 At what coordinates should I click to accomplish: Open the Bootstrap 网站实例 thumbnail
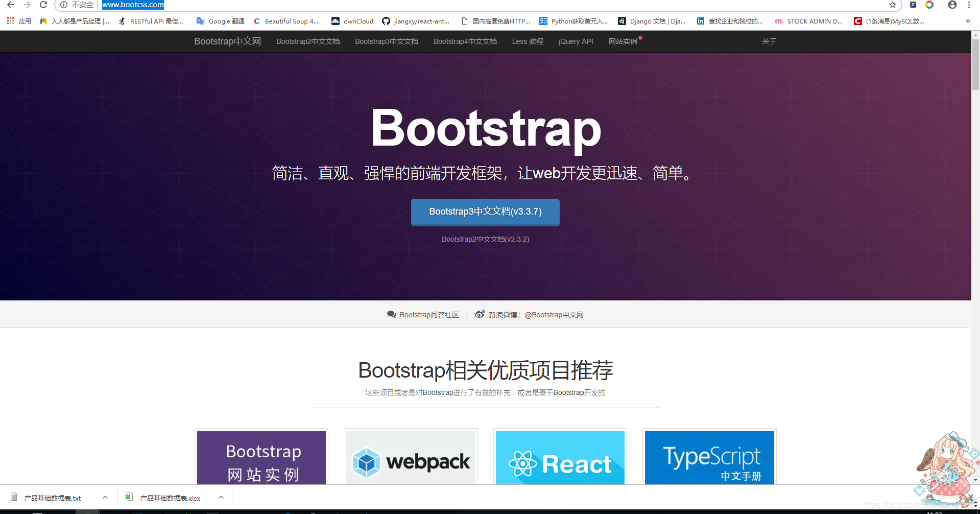pyautogui.click(x=261, y=457)
